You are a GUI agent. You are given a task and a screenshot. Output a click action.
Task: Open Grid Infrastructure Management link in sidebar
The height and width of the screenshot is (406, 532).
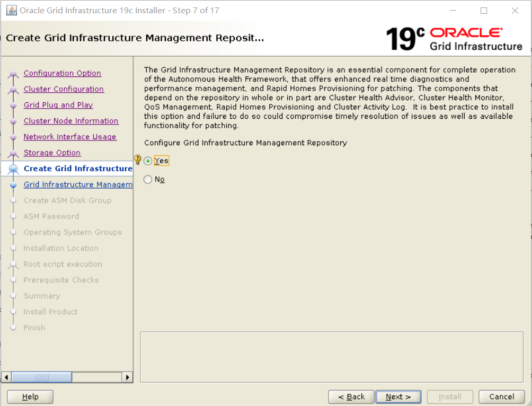[78, 184]
